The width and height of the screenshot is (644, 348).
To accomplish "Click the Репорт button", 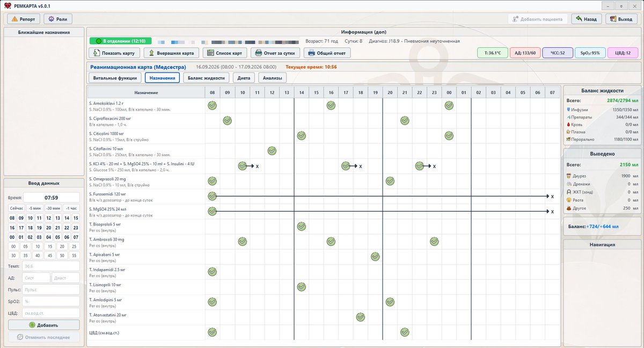I will pyautogui.click(x=24, y=19).
